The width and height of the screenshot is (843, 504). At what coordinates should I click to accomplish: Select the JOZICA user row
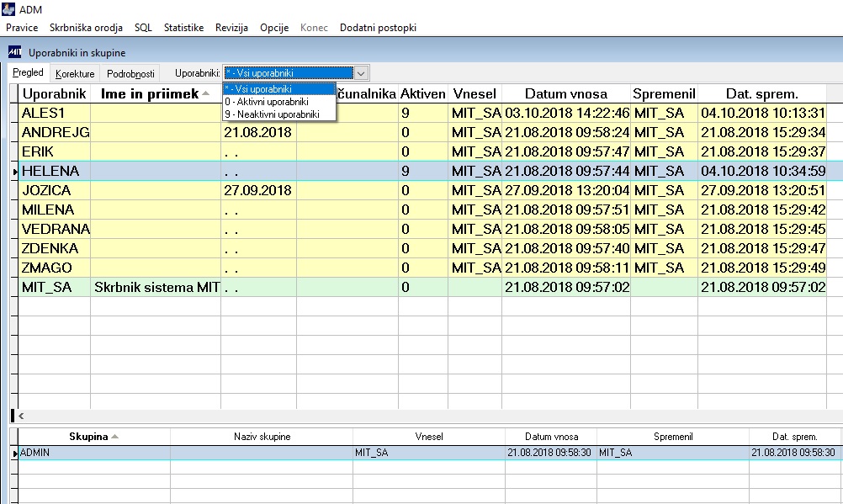point(422,190)
